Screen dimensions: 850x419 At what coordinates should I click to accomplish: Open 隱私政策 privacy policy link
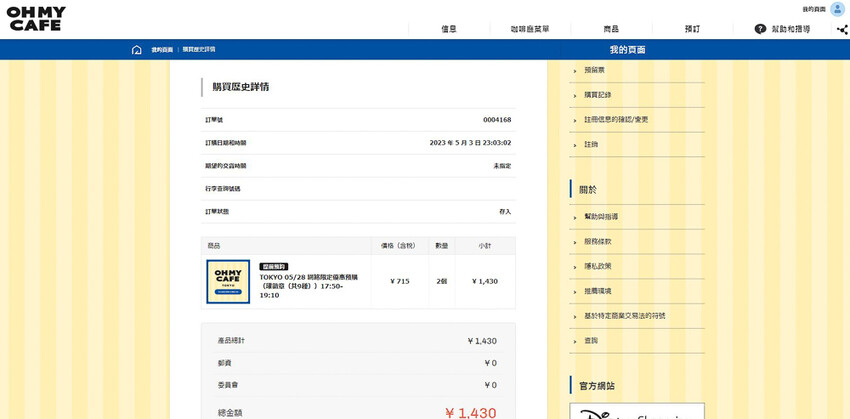pyautogui.click(x=597, y=266)
